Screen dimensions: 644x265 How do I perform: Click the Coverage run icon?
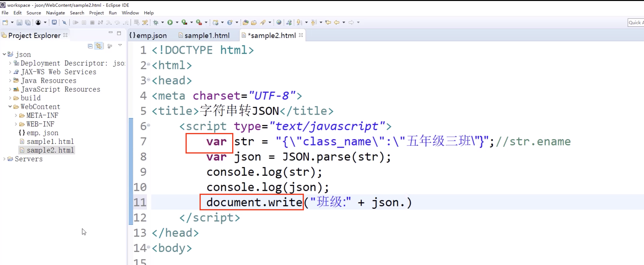[185, 22]
